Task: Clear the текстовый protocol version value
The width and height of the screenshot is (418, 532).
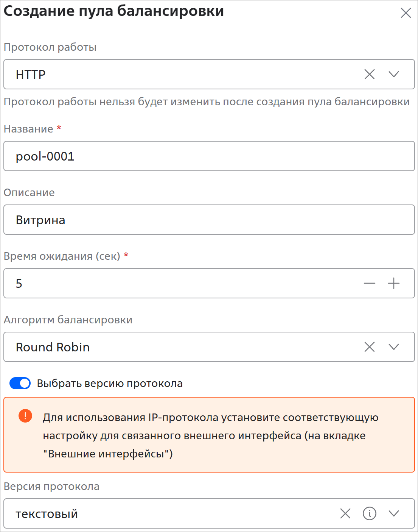Action: pos(345,513)
